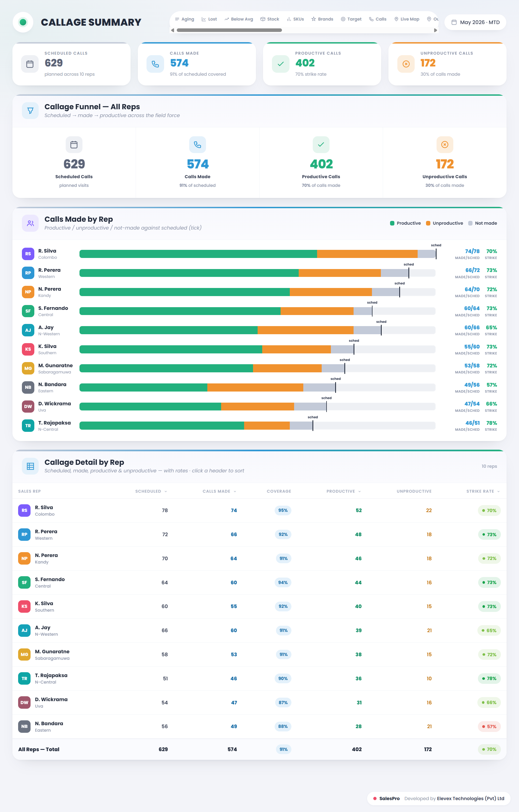This screenshot has height=812, width=519.
Task: Click N. Bandara's red 57% strike badge
Action: 489,726
